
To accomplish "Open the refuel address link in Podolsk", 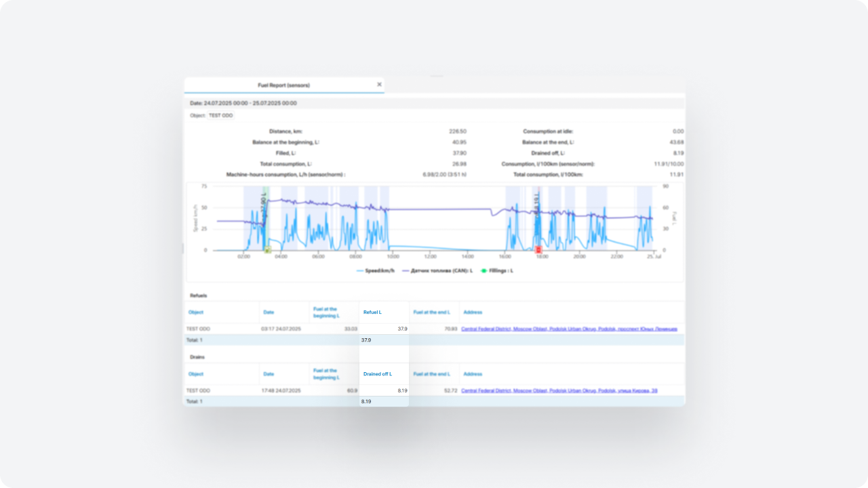I will coord(568,329).
